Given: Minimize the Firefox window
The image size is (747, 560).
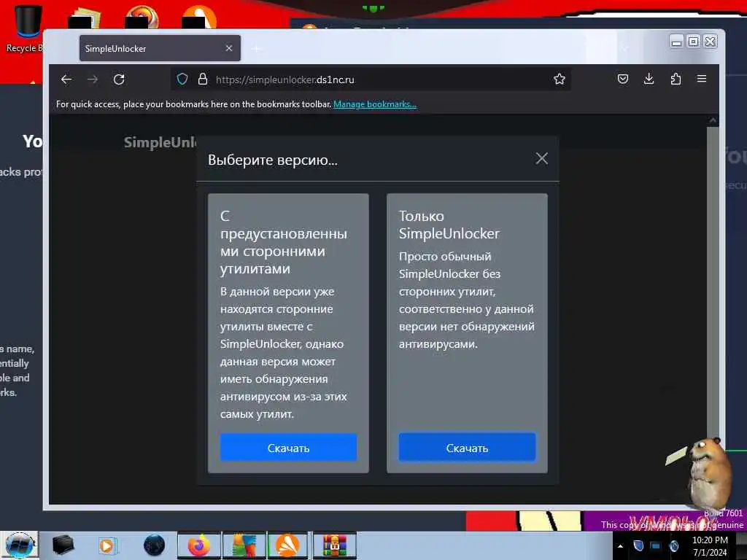Looking at the screenshot, I should tap(676, 42).
